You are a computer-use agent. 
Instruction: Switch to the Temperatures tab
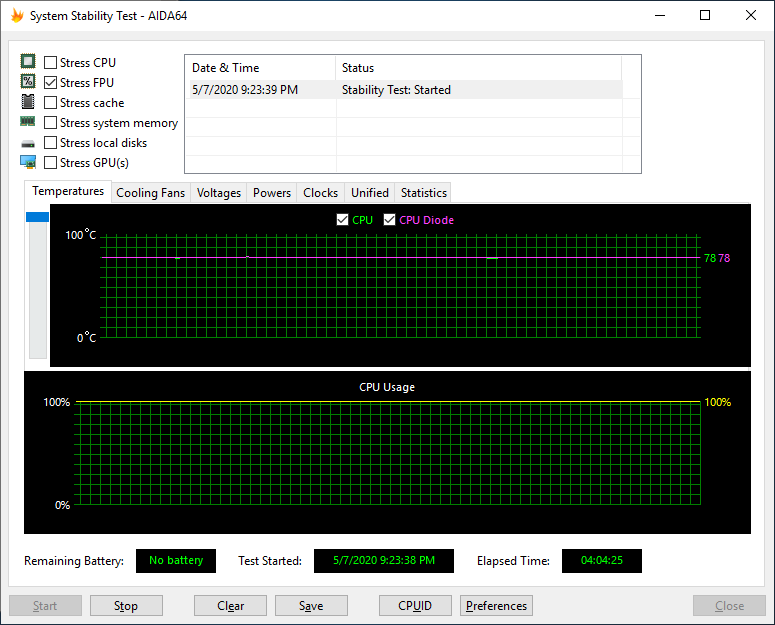[68, 191]
